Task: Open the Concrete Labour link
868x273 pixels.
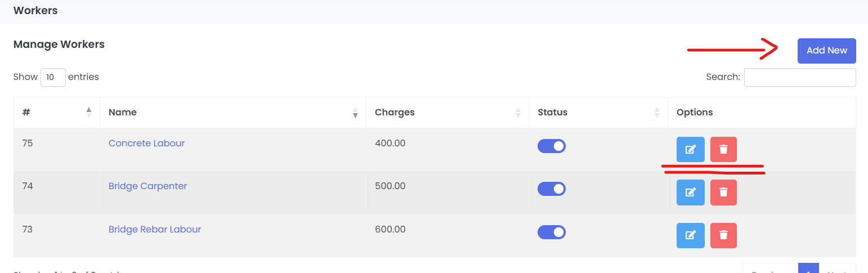Action: pyautogui.click(x=146, y=143)
